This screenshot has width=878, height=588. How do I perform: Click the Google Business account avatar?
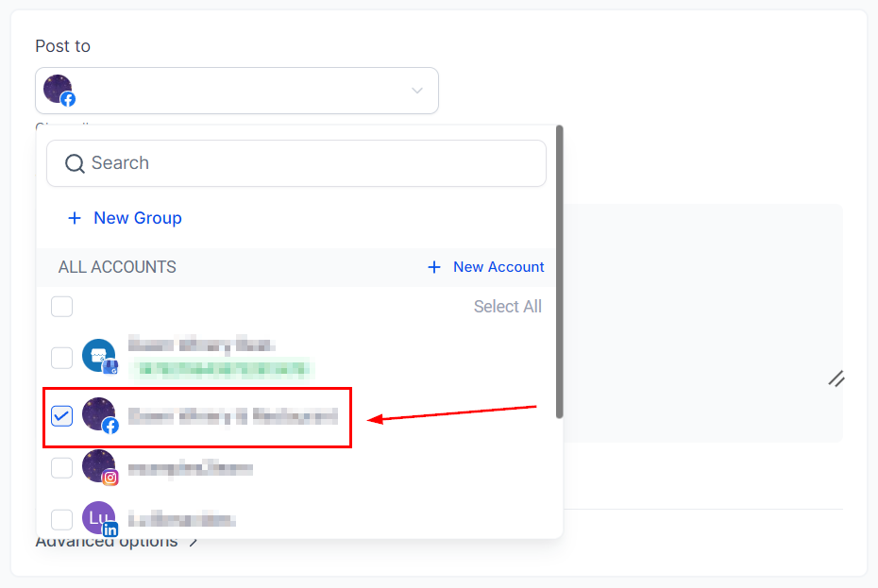tap(98, 356)
